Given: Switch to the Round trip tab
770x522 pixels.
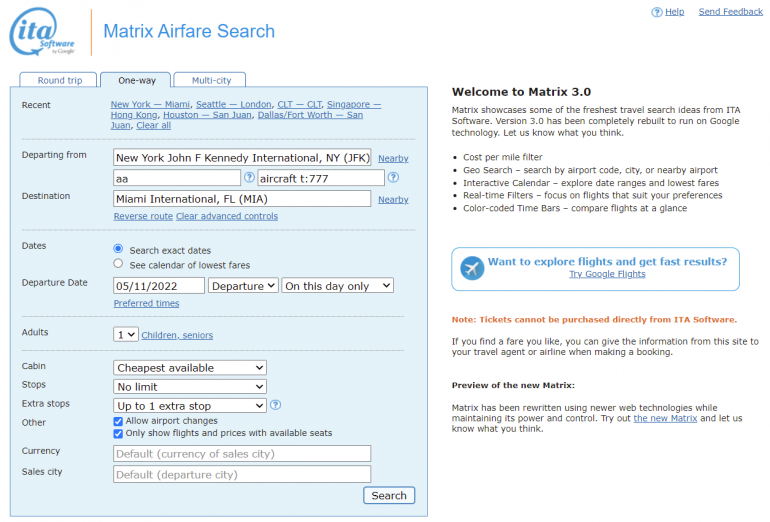Looking at the screenshot, I should 59,80.
